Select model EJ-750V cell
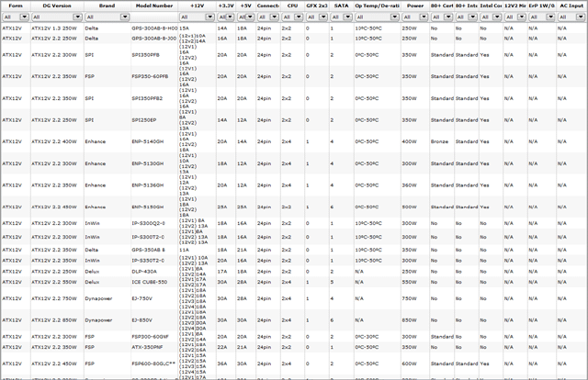The image size is (588, 380). [142, 298]
